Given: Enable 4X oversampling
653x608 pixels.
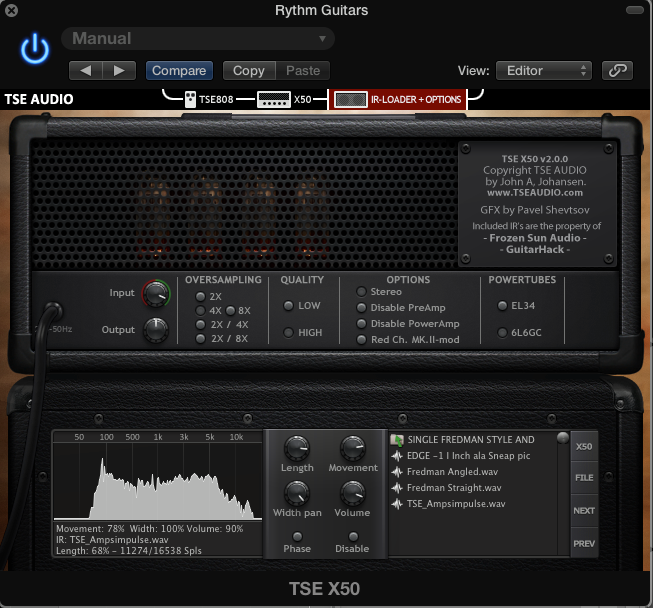Looking at the screenshot, I should pyautogui.click(x=200, y=311).
